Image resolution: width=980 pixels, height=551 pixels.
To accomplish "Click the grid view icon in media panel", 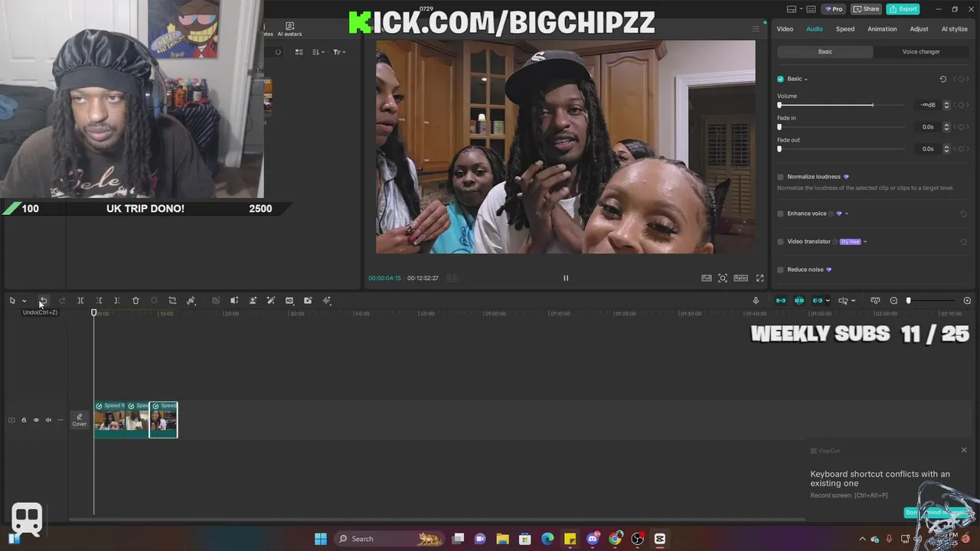I will [299, 52].
